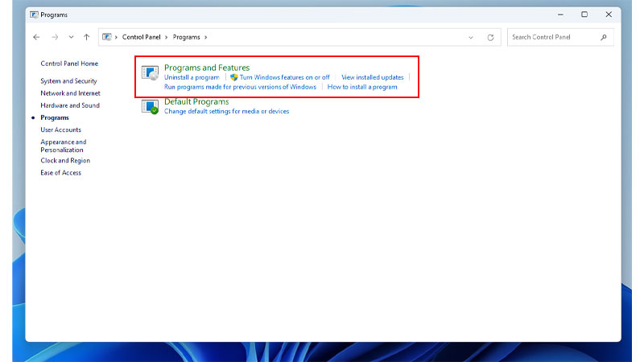Open Network and Internet category
Screen dimensions: 644x362
click(70, 93)
